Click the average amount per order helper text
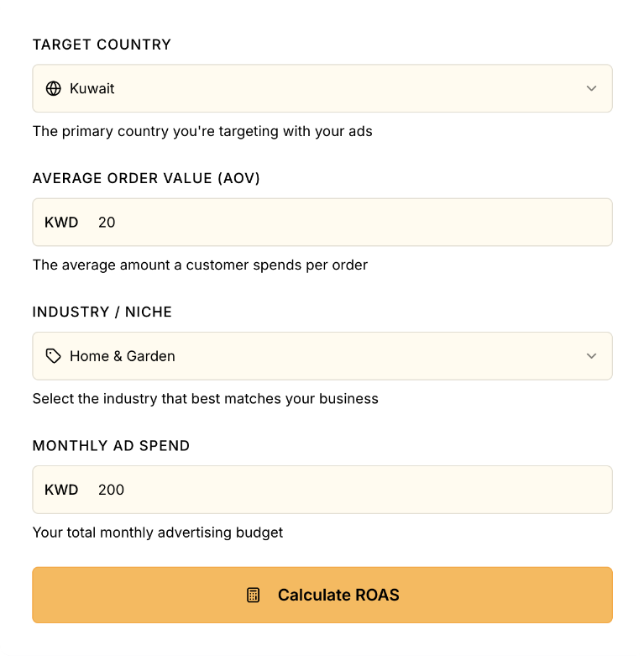Viewport: 644px width, 656px height. click(x=200, y=265)
